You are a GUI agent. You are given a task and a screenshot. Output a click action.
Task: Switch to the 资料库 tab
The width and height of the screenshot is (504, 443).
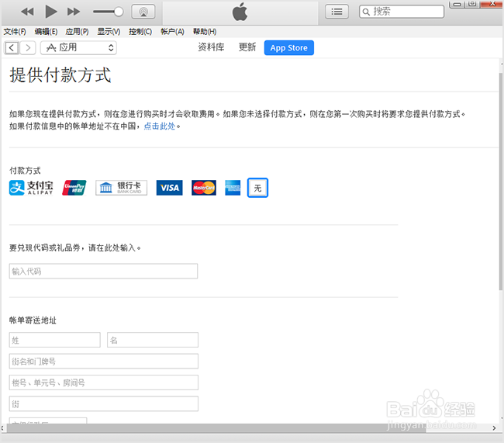click(x=211, y=47)
